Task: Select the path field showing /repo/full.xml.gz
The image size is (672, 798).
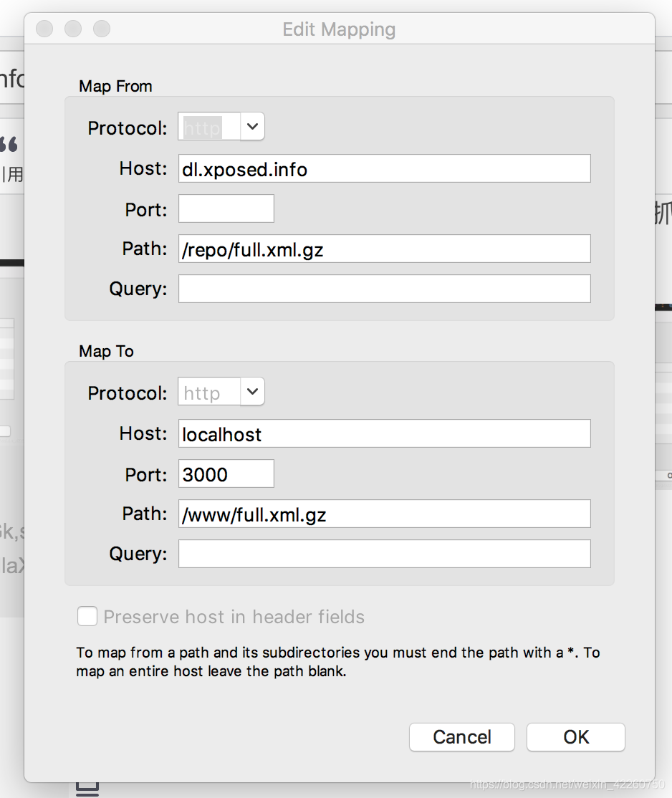Action: click(384, 249)
